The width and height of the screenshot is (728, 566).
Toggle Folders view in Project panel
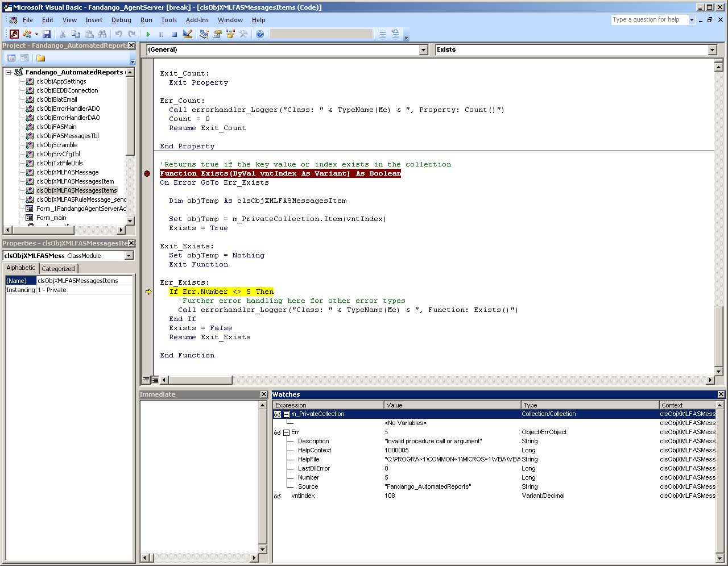(40, 58)
